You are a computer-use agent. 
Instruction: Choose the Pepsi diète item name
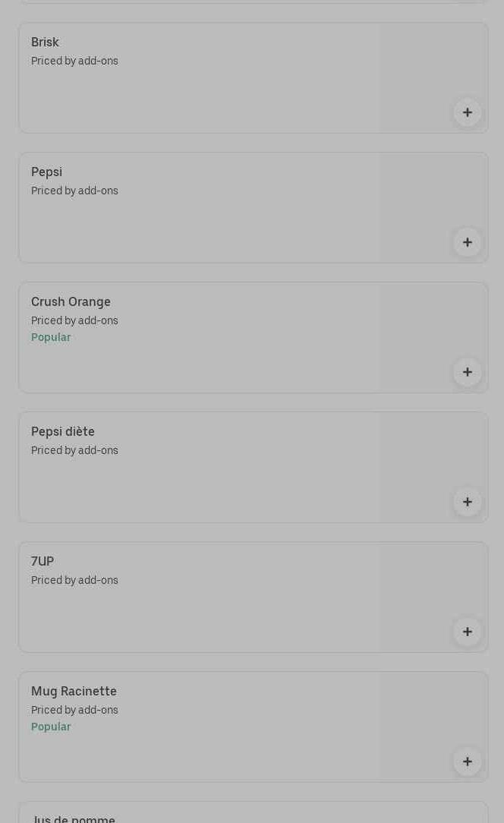point(63,432)
